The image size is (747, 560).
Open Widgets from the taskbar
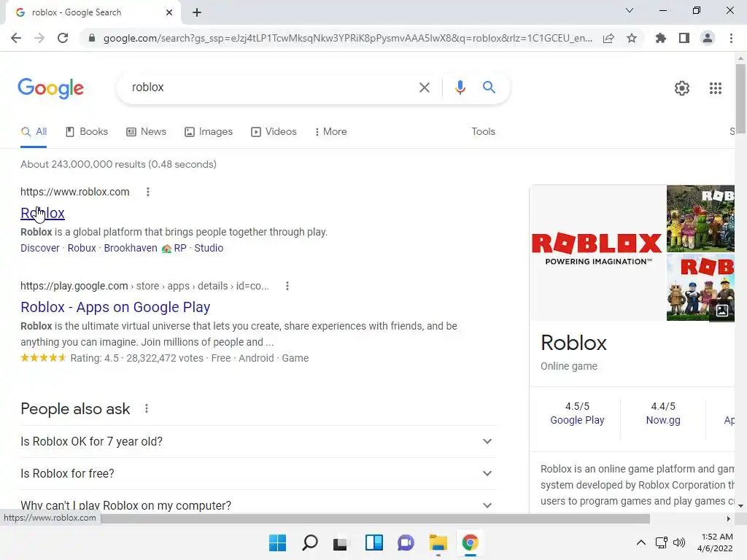pos(374,542)
